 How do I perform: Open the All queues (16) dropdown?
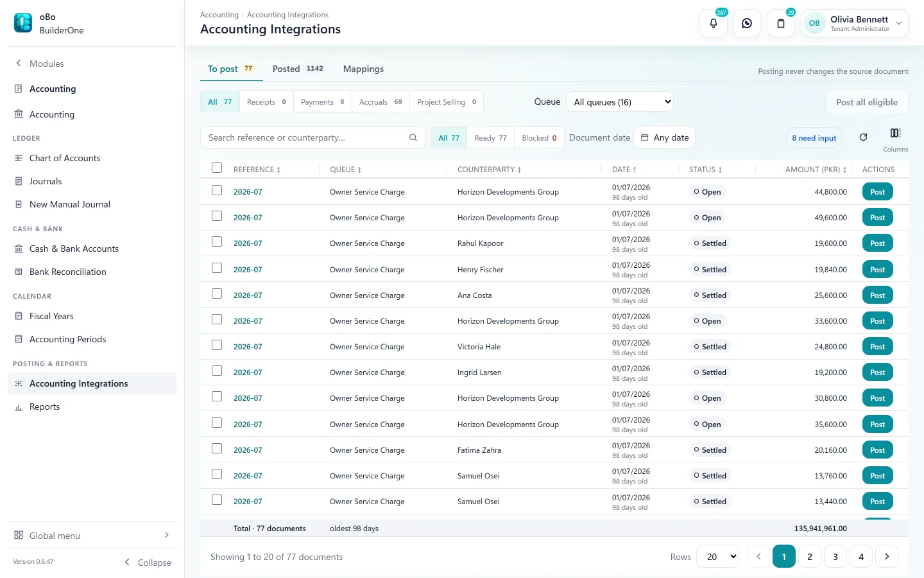click(x=620, y=101)
